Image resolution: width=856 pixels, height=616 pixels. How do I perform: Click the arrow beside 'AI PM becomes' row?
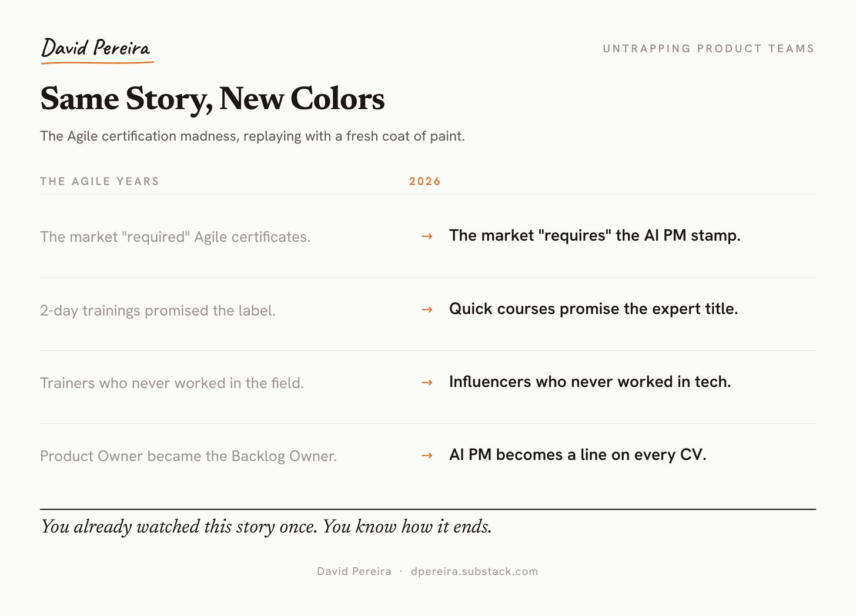(x=427, y=456)
